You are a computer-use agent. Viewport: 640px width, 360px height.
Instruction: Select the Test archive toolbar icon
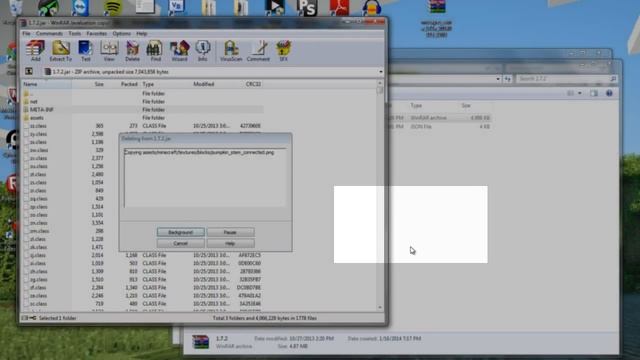click(85, 51)
